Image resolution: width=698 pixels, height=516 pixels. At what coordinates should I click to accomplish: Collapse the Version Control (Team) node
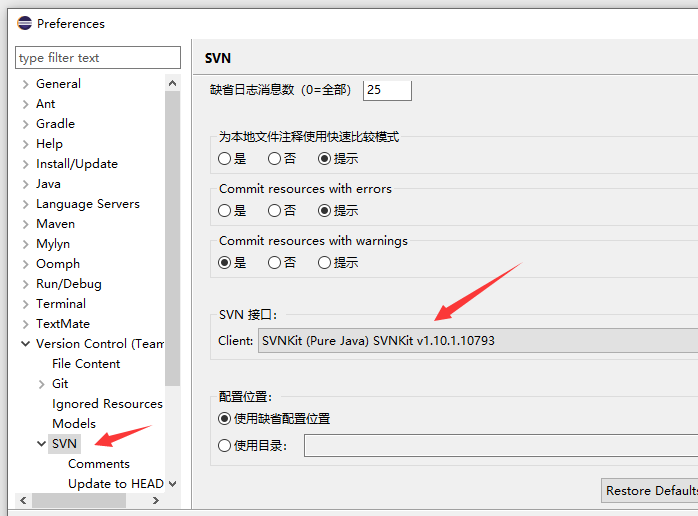pyautogui.click(x=25, y=344)
